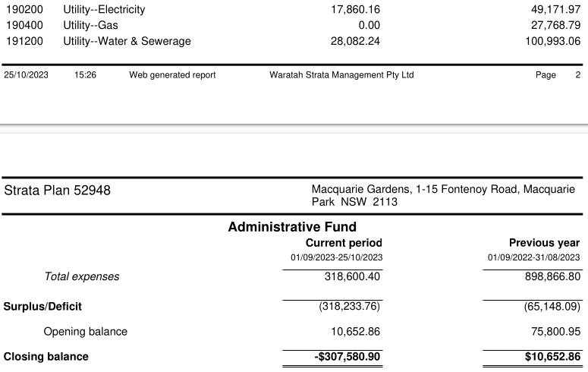
Task: Click the 100,993.06 previous year figure
Action: click(x=553, y=41)
